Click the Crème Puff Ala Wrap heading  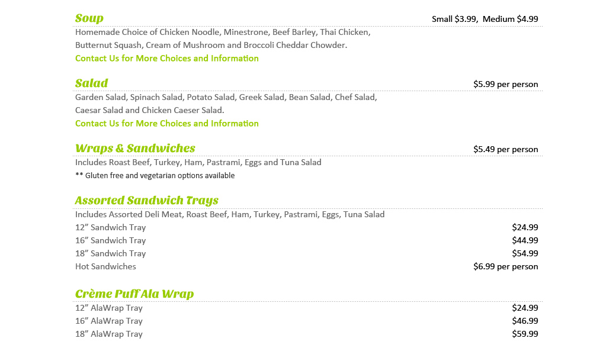pos(134,294)
